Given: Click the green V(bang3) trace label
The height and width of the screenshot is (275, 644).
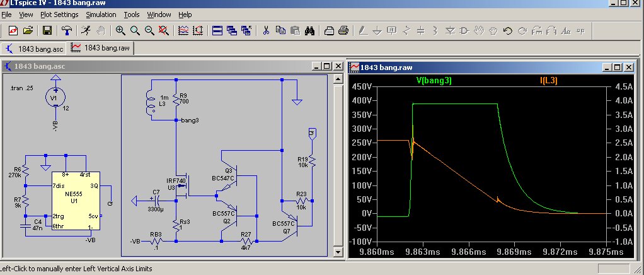Looking at the screenshot, I should point(434,81).
